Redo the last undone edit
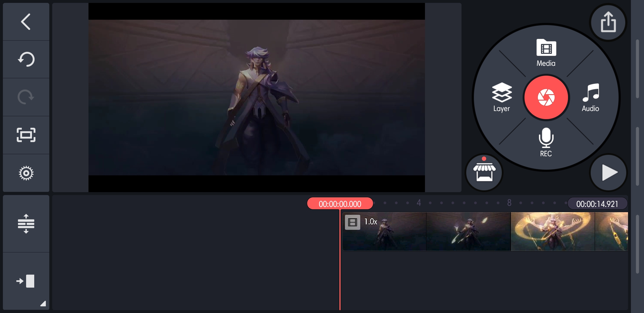The height and width of the screenshot is (313, 644). (26, 97)
